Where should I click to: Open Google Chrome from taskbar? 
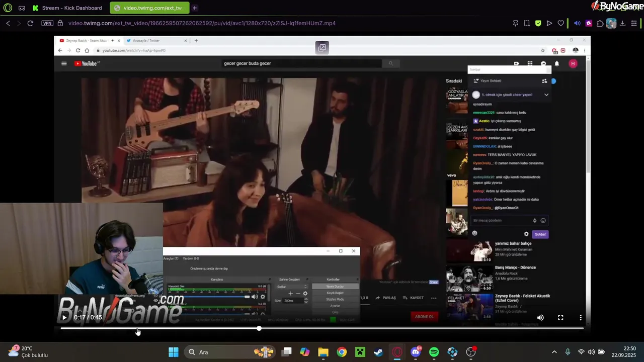pos(342,352)
